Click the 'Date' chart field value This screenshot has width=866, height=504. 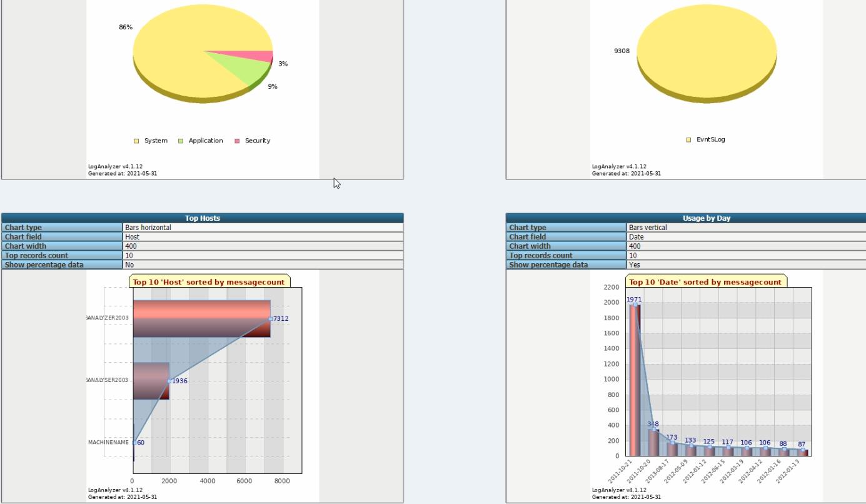(x=636, y=237)
